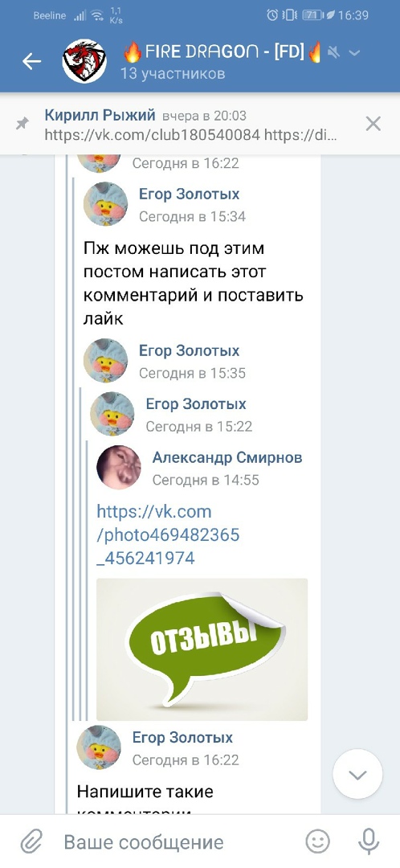Jump to latest messages down-arrow button

point(357,775)
